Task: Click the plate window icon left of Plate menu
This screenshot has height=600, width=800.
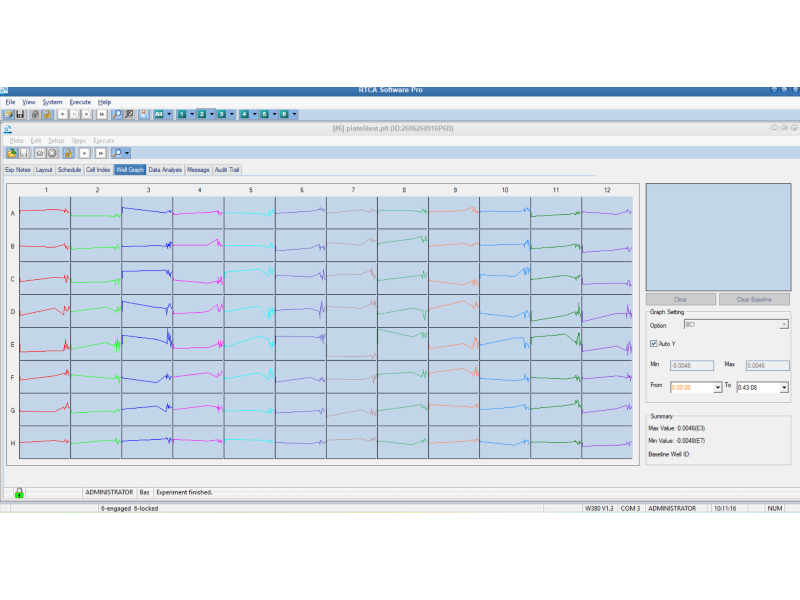Action: (8, 129)
